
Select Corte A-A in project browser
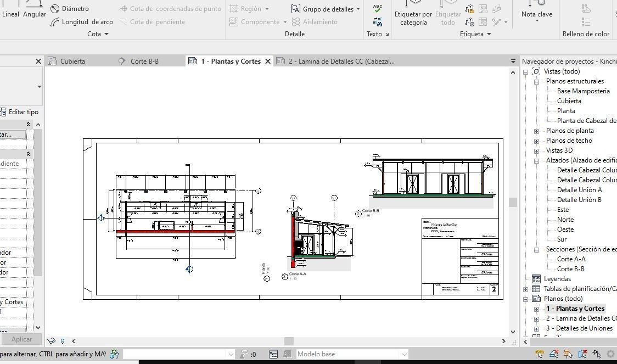coord(571,259)
